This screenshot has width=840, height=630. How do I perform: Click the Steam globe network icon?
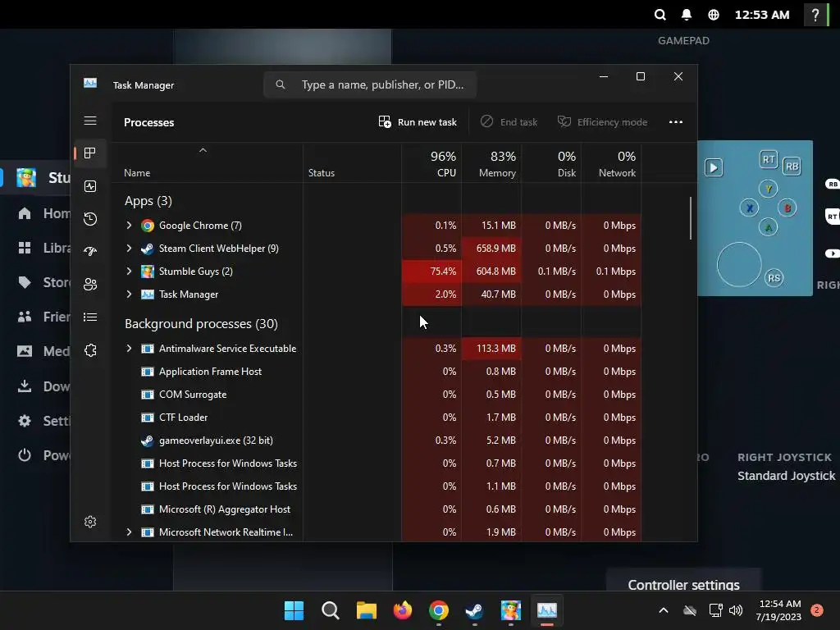coord(714,15)
